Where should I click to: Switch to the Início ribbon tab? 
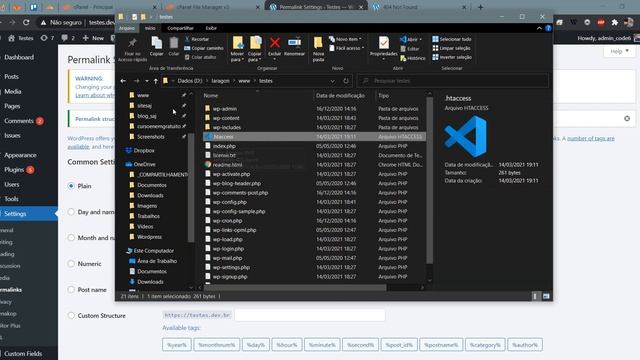(x=150, y=28)
